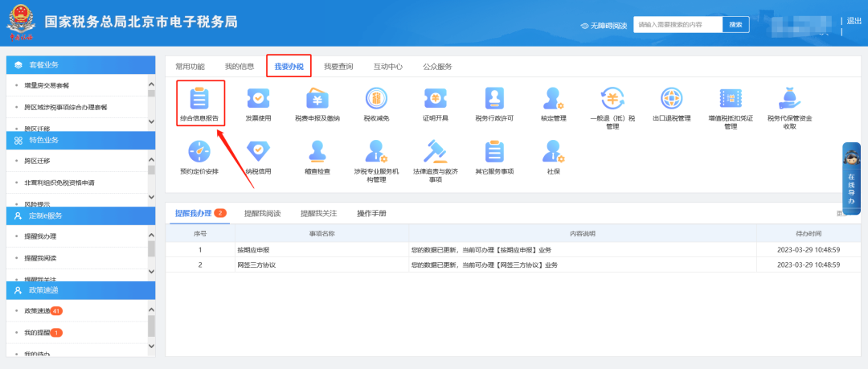Click the up arrow in 政策速递 panel
The image size is (868, 369).
point(152,310)
